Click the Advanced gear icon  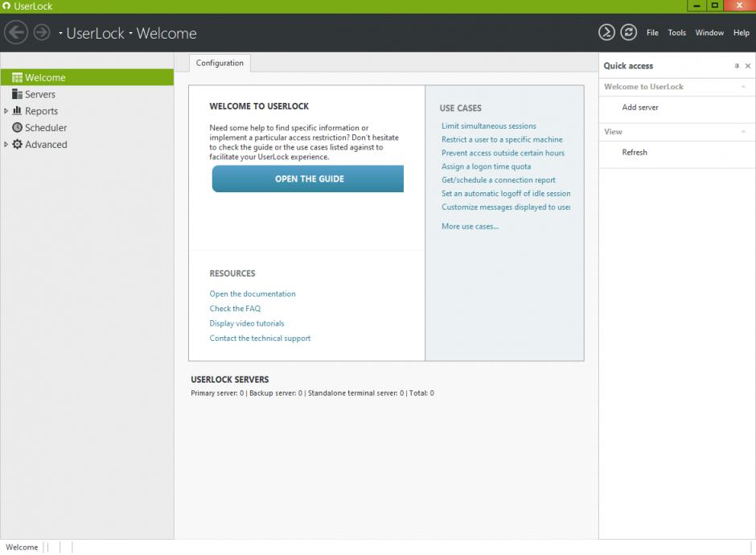click(x=18, y=144)
